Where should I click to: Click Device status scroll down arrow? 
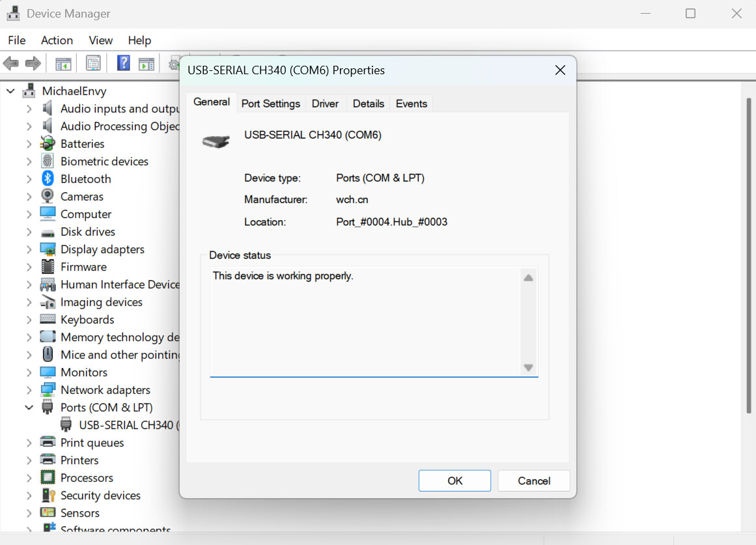(528, 368)
